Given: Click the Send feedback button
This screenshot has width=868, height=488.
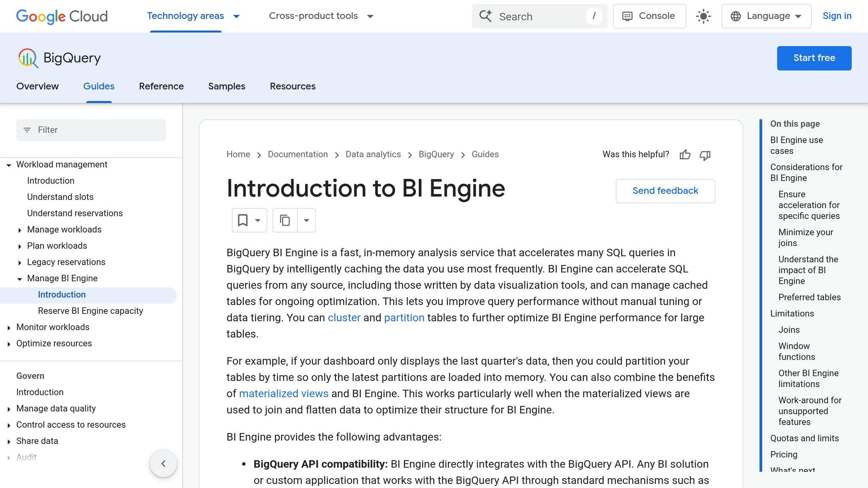Looking at the screenshot, I should (665, 191).
